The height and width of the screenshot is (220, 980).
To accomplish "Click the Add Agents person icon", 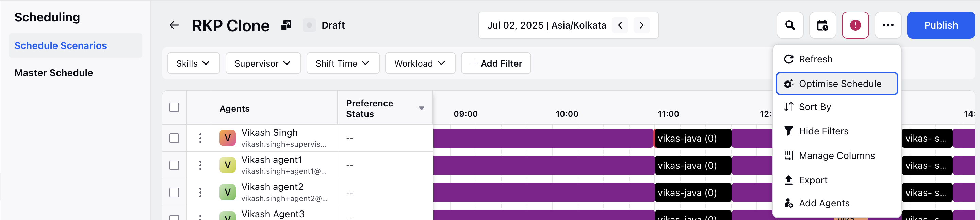I will [789, 203].
